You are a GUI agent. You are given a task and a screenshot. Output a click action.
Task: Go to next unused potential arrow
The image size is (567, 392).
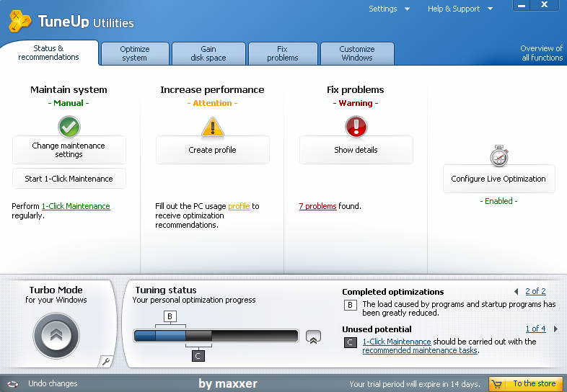pyautogui.click(x=555, y=329)
